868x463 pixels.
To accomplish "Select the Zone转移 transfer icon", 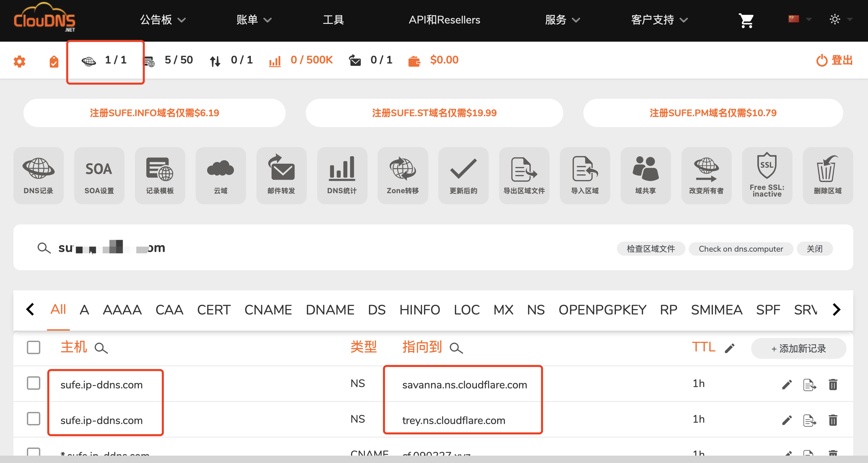I will (x=402, y=175).
